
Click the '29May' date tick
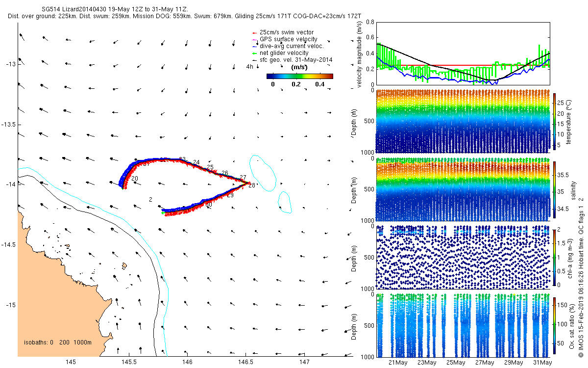click(514, 363)
